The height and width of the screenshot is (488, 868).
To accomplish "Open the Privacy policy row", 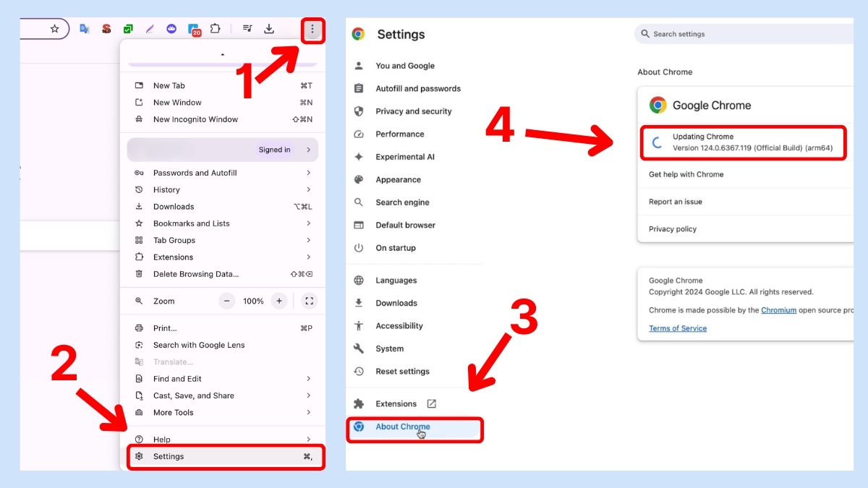I will [x=746, y=229].
